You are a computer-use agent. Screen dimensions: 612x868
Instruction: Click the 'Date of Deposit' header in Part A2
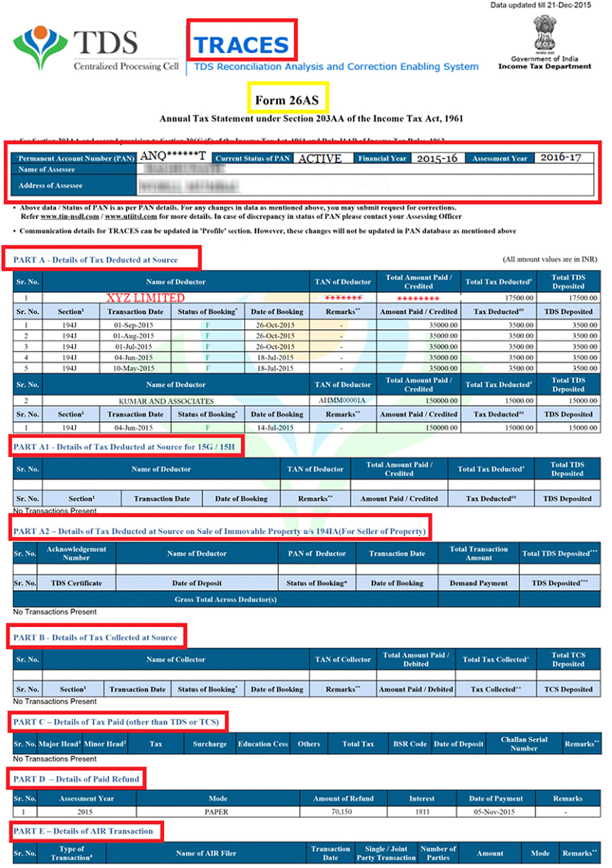pyautogui.click(x=197, y=583)
